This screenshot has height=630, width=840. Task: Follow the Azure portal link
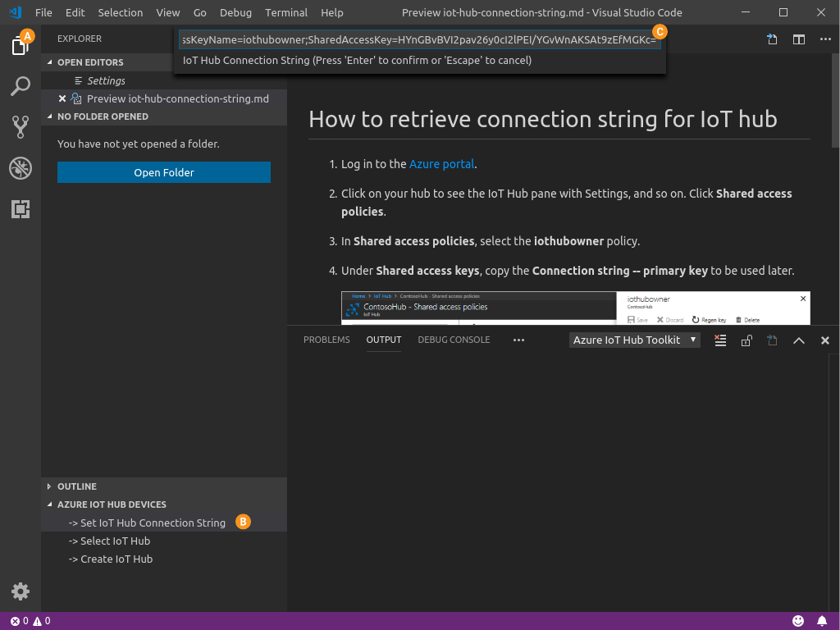click(x=441, y=164)
